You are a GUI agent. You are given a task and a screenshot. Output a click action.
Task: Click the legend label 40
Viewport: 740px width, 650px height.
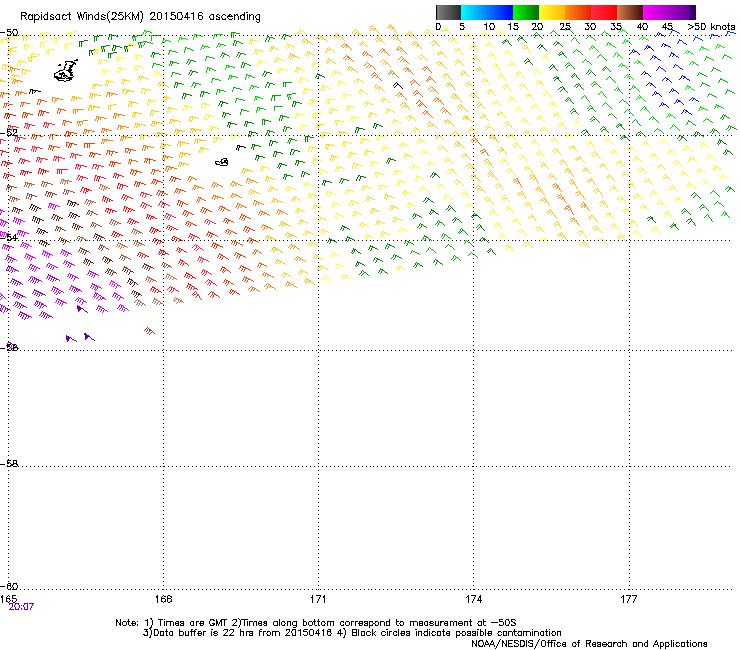point(642,27)
